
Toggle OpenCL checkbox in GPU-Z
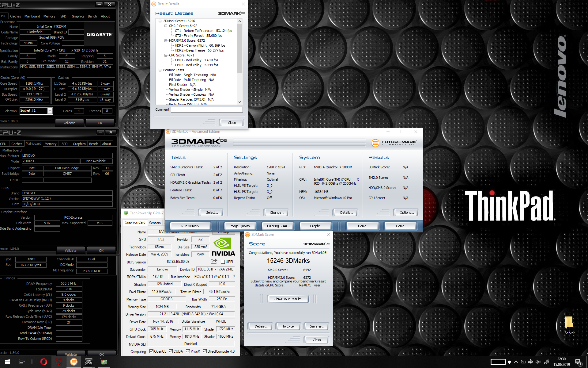tap(151, 351)
